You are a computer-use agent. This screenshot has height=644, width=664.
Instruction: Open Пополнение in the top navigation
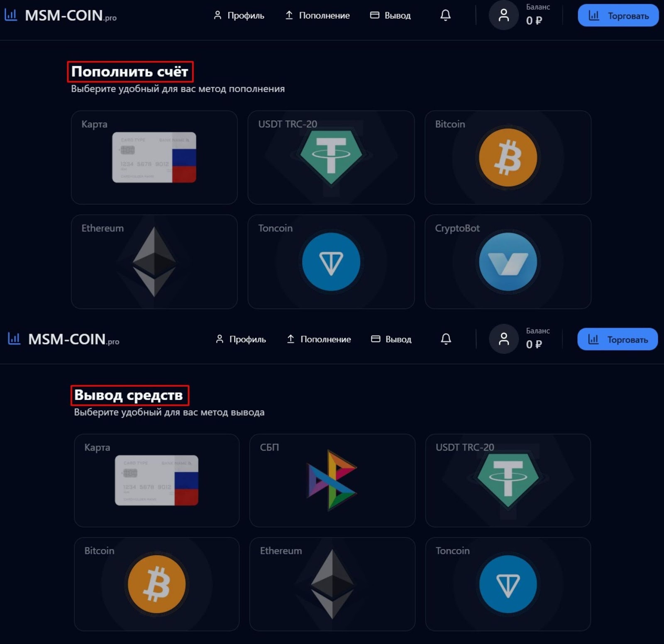click(x=317, y=15)
